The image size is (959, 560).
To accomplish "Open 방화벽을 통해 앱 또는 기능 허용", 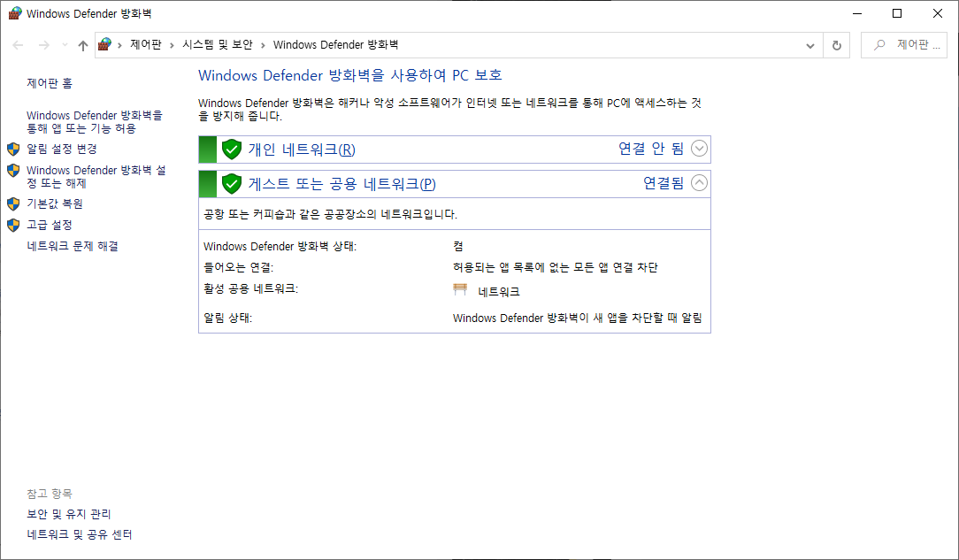I will [95, 122].
